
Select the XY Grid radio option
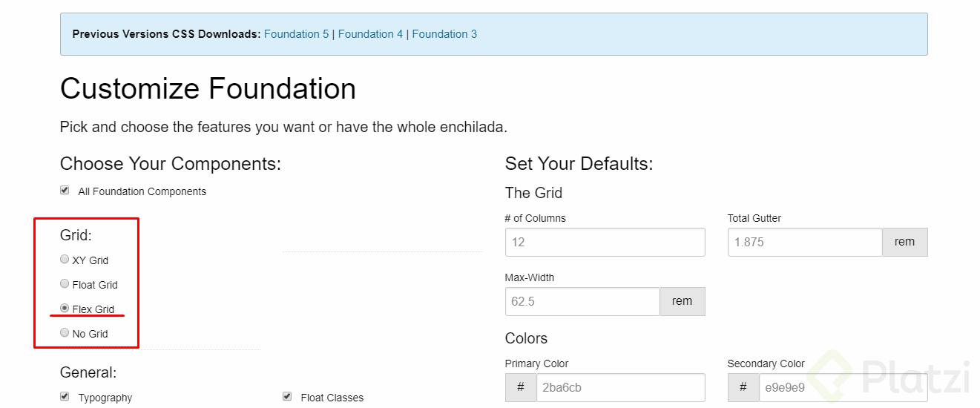(x=65, y=260)
